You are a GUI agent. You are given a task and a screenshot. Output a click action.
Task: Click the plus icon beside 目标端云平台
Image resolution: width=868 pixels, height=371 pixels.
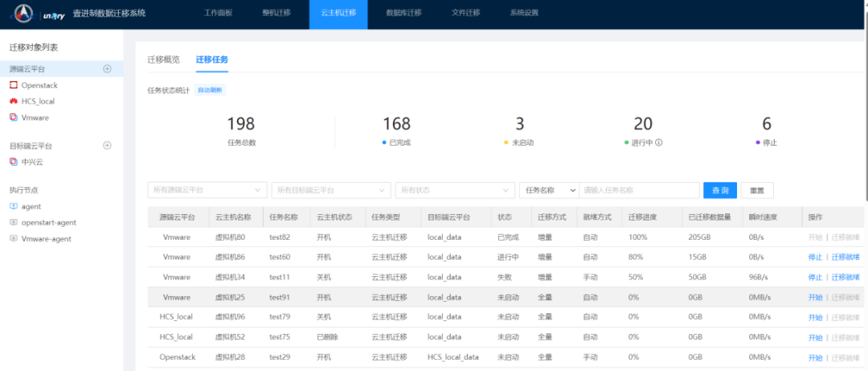pyautogui.click(x=107, y=146)
